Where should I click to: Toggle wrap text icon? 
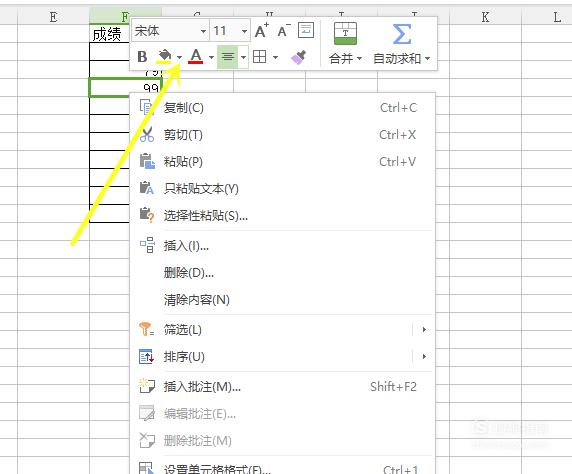(x=306, y=30)
